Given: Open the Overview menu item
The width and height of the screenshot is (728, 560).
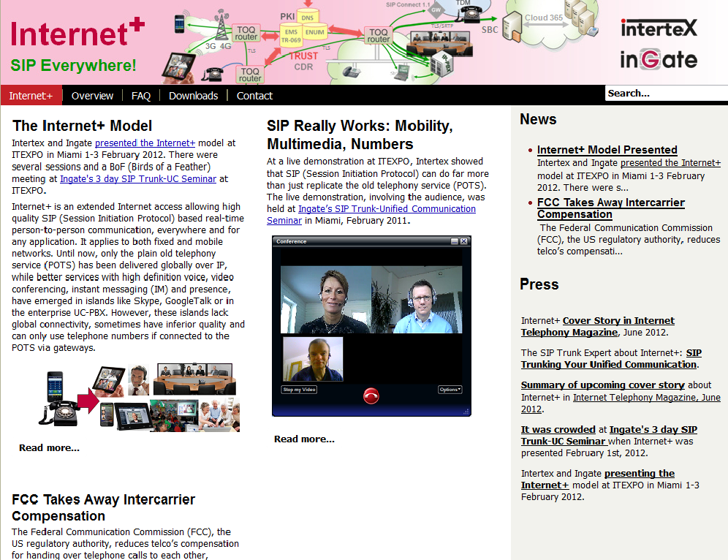Looking at the screenshot, I should click(92, 96).
